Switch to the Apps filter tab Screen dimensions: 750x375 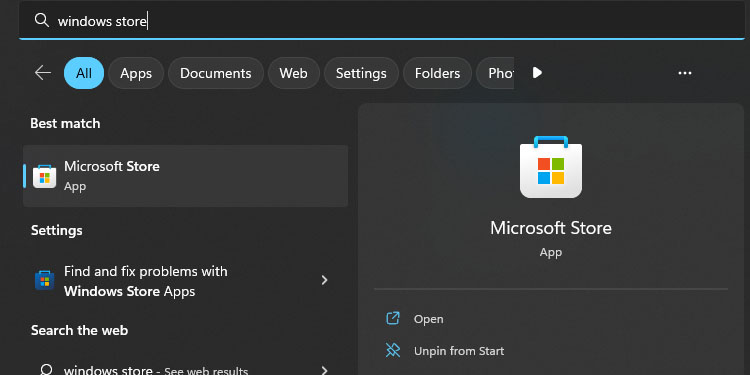[x=136, y=73]
